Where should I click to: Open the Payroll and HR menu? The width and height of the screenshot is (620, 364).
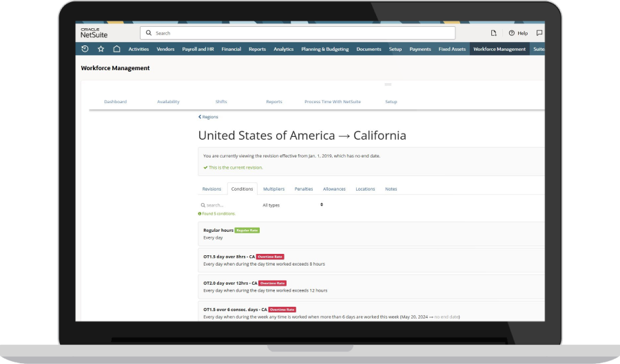(x=199, y=49)
